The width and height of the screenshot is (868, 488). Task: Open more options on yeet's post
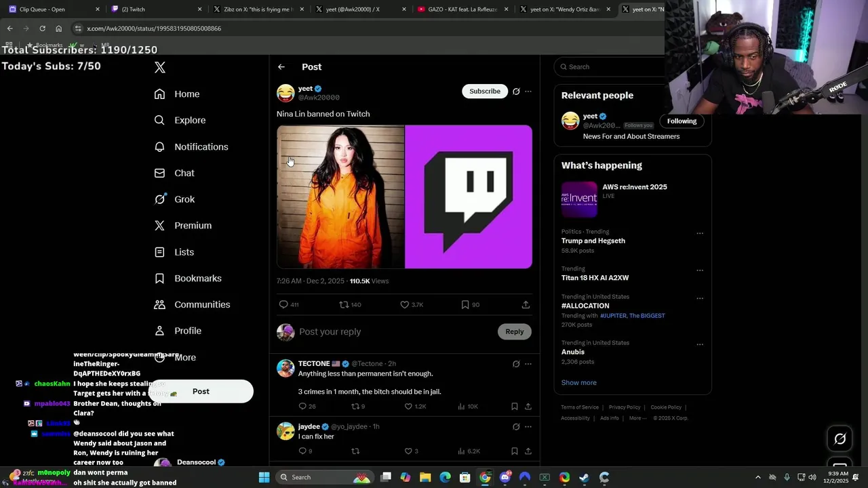(x=528, y=91)
